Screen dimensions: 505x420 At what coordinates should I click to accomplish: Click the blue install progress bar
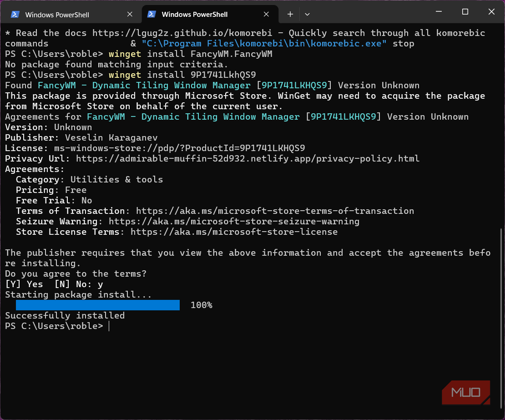[97, 305]
